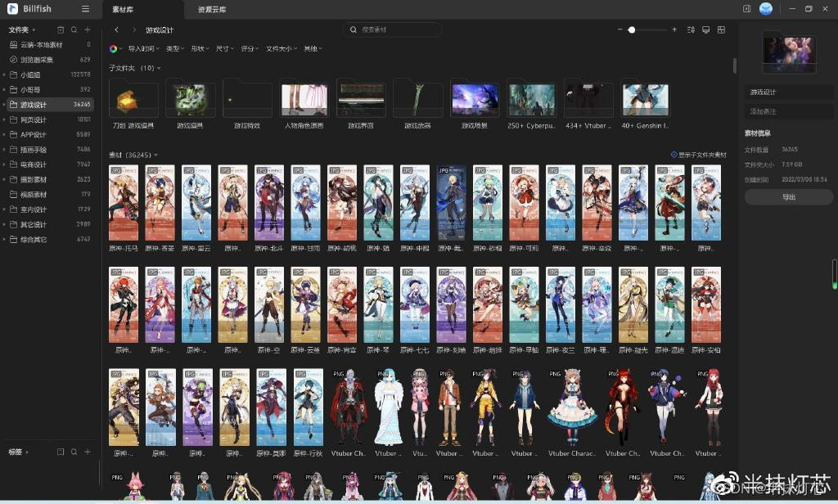Click the zoom-in plus icon

click(x=674, y=30)
